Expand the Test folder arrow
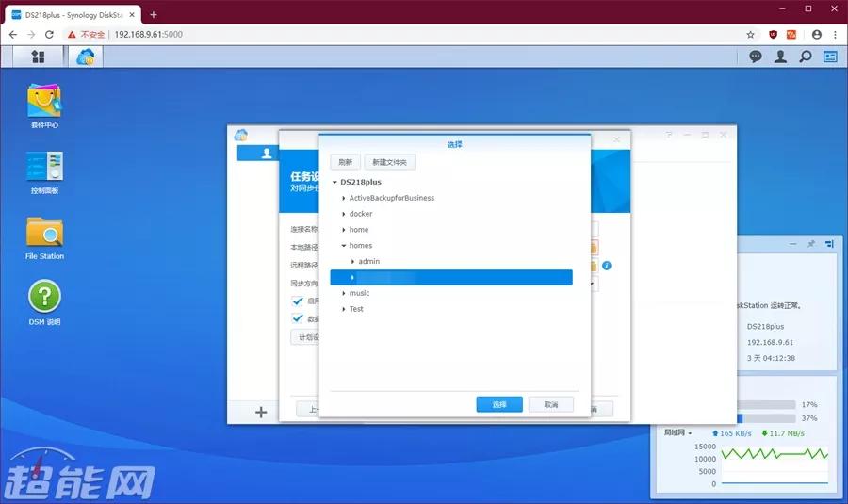The width and height of the screenshot is (848, 504). (x=343, y=309)
